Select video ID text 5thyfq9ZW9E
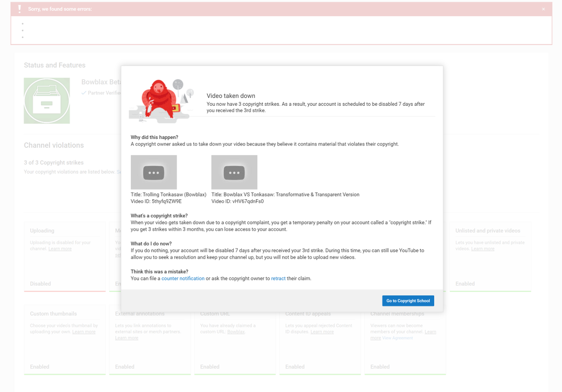This screenshot has width=562, height=392. tap(167, 201)
